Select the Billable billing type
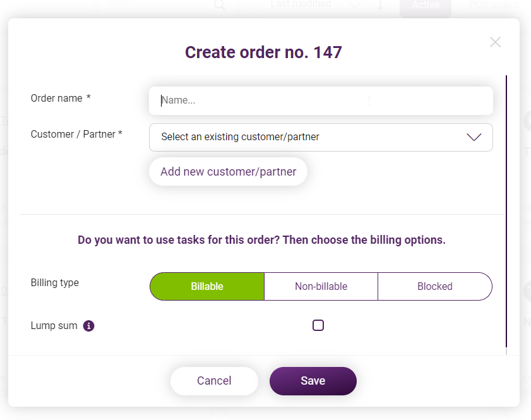The width and height of the screenshot is (531, 420). click(207, 287)
